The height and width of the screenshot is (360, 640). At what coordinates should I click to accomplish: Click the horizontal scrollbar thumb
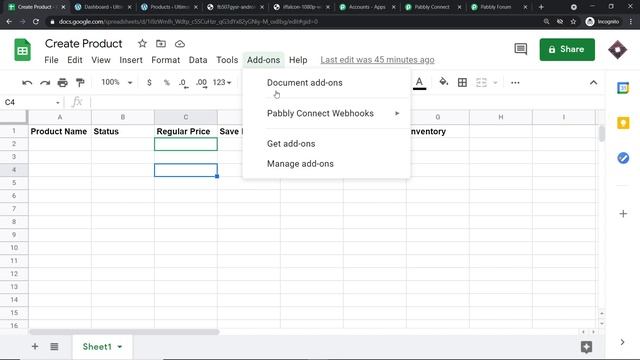124,332
